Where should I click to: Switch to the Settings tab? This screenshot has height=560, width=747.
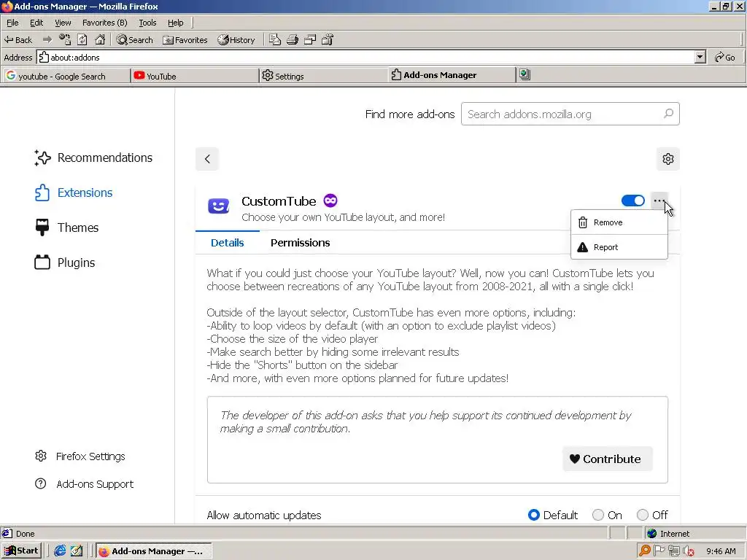324,76
